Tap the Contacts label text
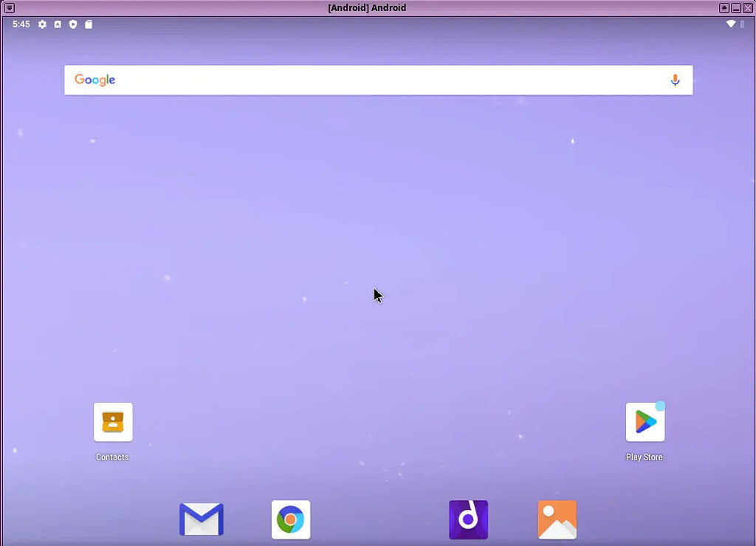Image resolution: width=756 pixels, height=546 pixels. pos(112,457)
